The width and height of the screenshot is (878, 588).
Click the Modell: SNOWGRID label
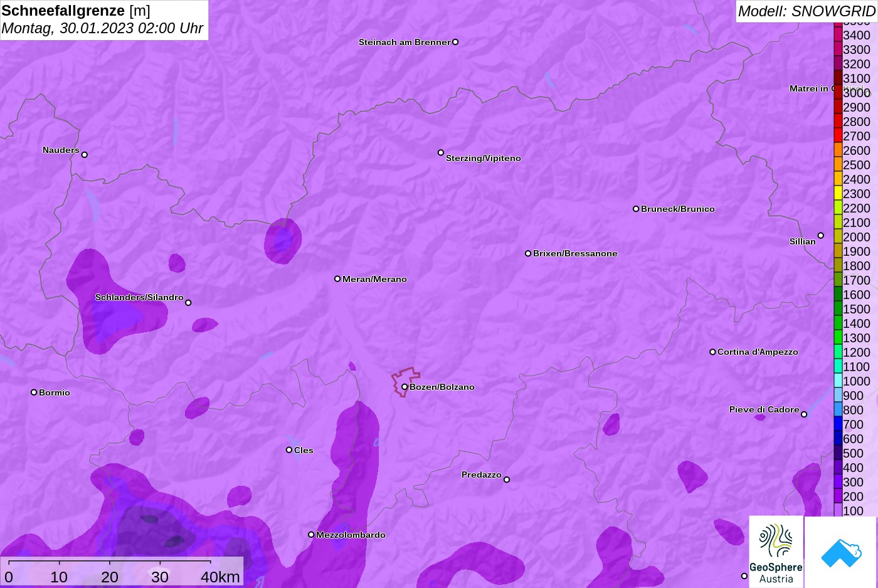(806, 11)
